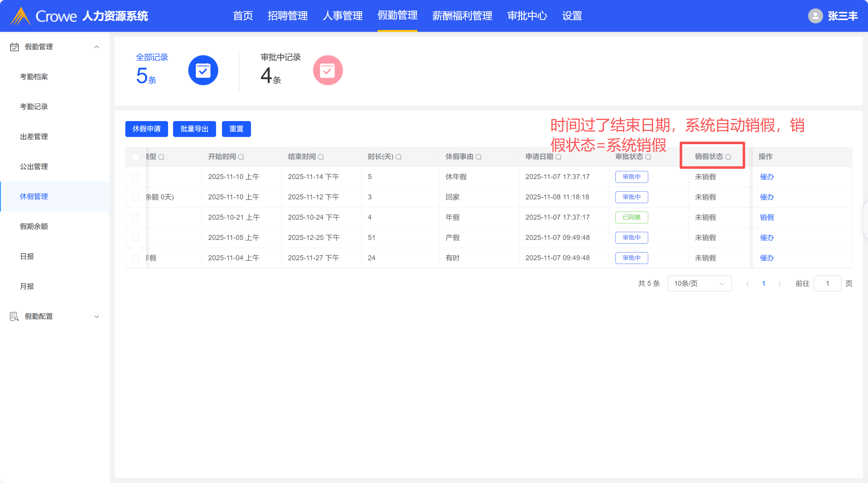Open the 10条/页 page size dropdown

[x=699, y=283]
